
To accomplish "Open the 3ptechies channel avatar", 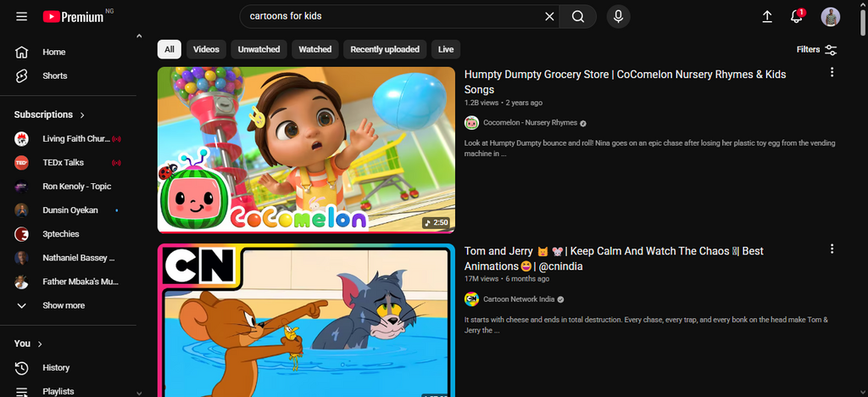I will (x=21, y=234).
